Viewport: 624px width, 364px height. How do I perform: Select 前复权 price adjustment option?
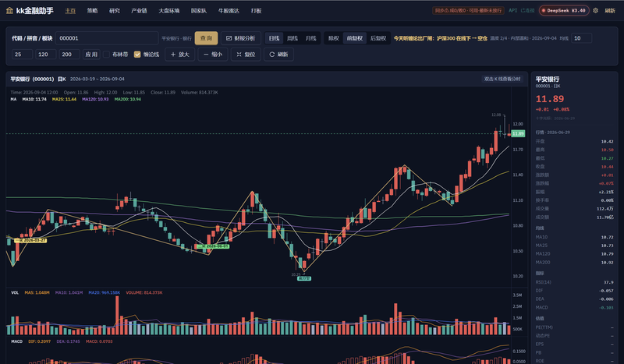tap(355, 38)
